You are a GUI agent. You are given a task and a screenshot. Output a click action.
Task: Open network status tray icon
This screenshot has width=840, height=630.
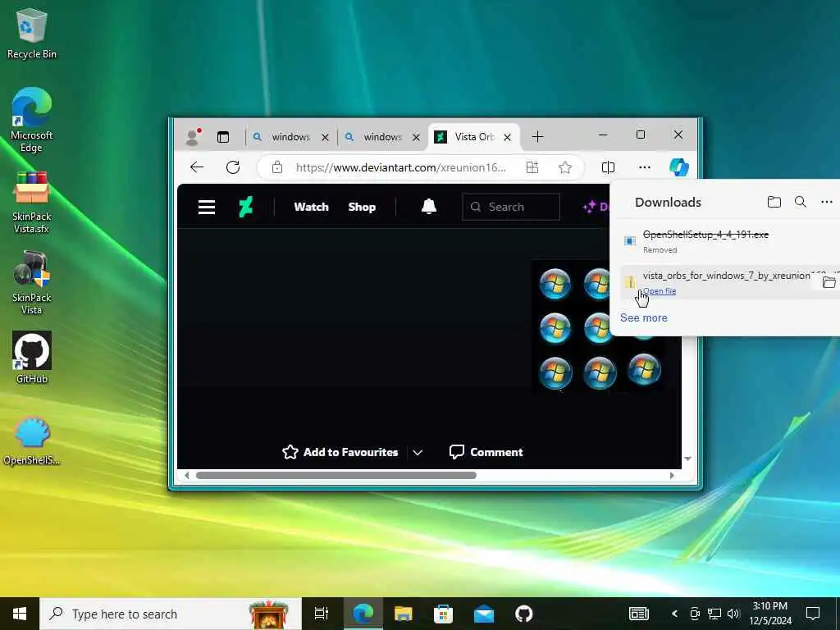click(714, 614)
